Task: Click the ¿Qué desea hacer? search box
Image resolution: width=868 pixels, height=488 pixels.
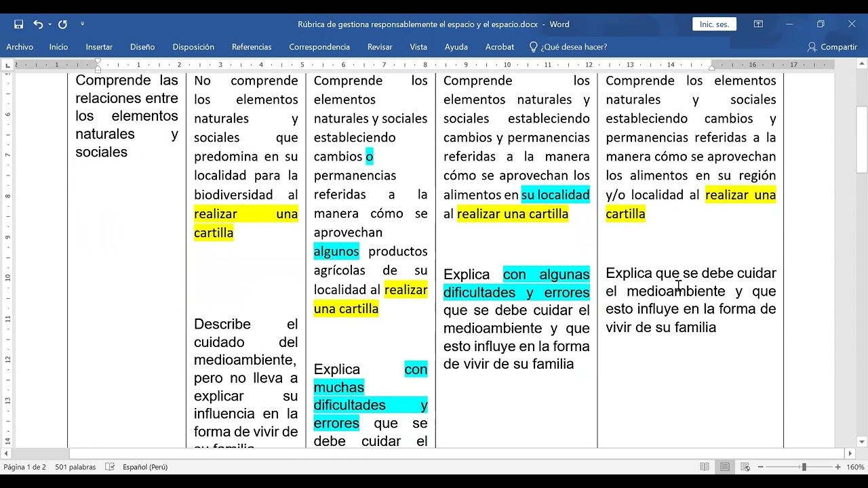Action: 568,47
